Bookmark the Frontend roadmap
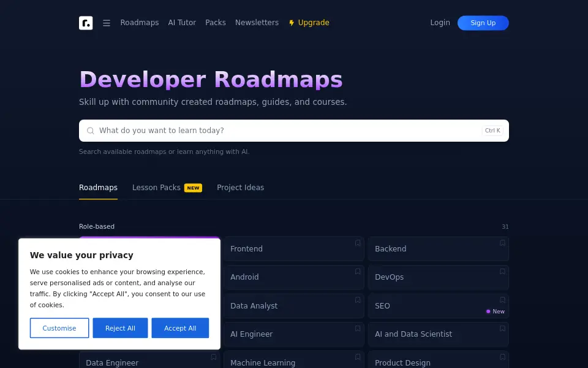This screenshot has height=368, width=588. click(x=358, y=243)
